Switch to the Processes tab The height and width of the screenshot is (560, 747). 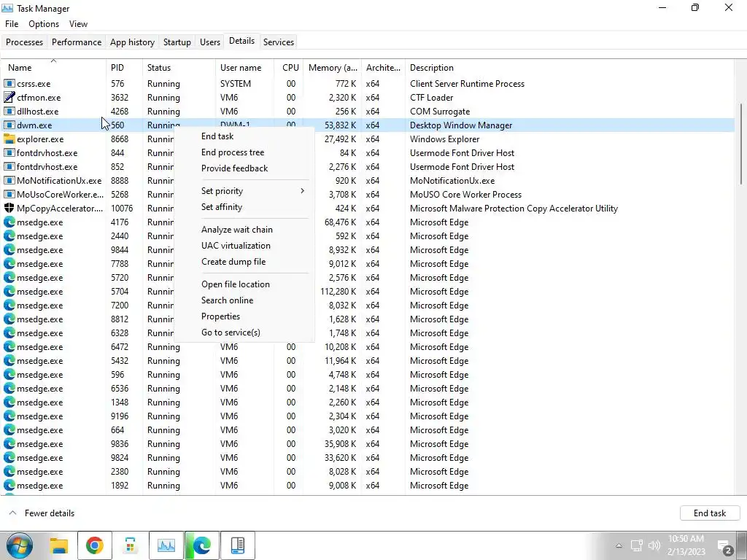click(24, 42)
